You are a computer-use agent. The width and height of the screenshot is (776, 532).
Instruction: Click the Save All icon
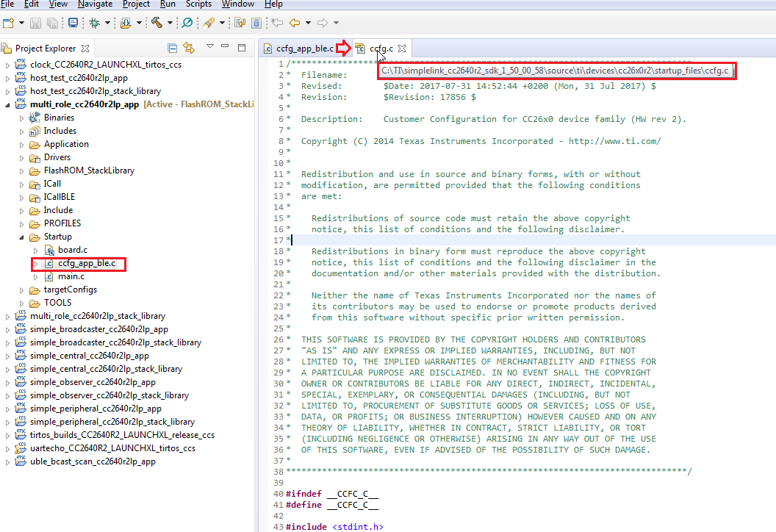point(52,23)
